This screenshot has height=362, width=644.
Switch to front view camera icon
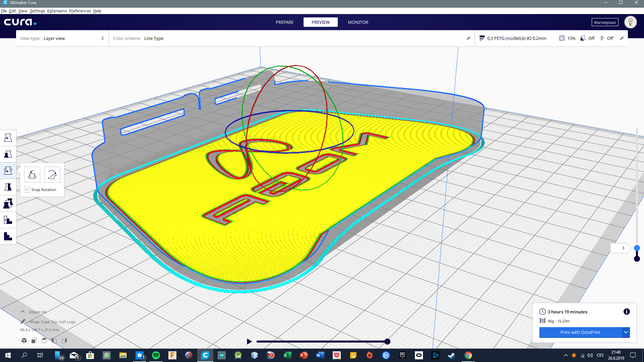[34, 341]
